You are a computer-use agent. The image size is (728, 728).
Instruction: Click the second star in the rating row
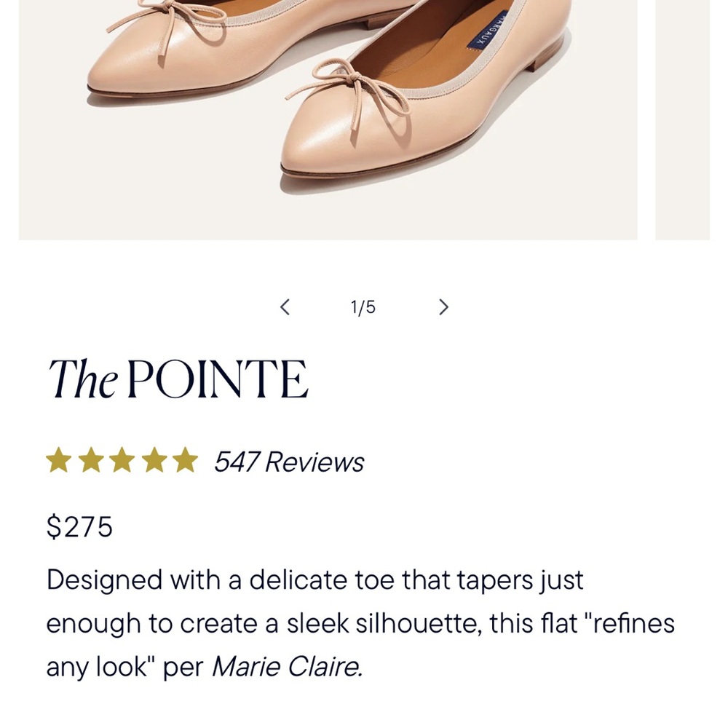(91, 460)
